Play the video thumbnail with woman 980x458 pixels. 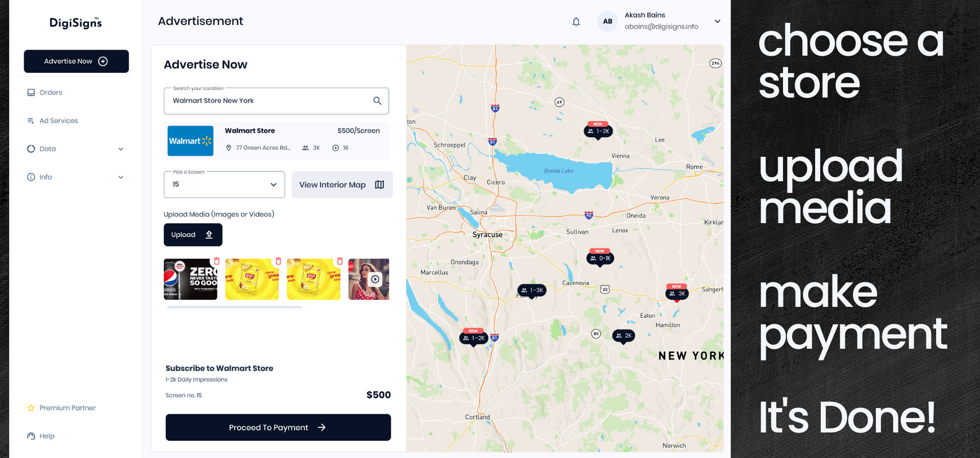point(375,279)
